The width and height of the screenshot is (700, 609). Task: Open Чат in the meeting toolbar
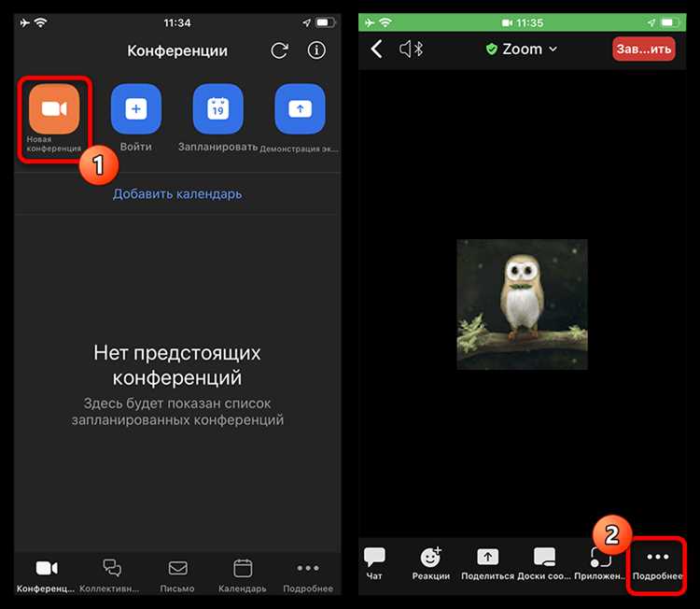374,564
